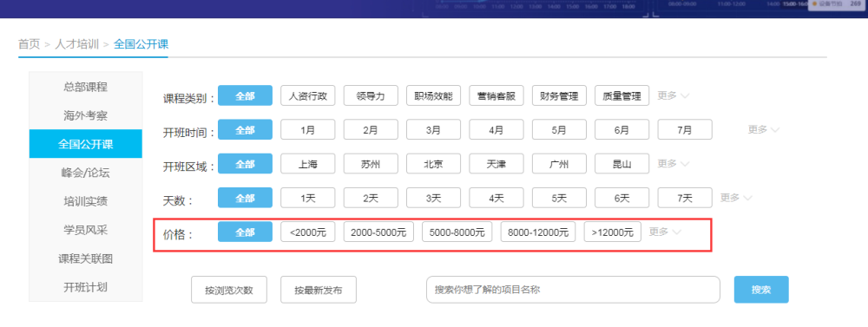Viewport: 868px width, 327px height.
Task: Choose 上海 as the class region
Action: [x=308, y=164]
